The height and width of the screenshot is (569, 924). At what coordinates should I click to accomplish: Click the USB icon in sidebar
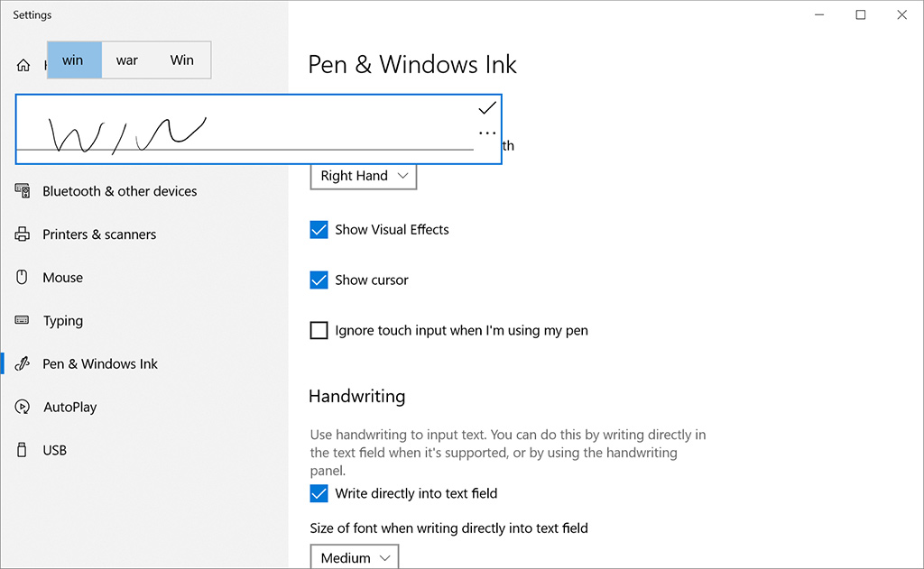click(x=23, y=450)
